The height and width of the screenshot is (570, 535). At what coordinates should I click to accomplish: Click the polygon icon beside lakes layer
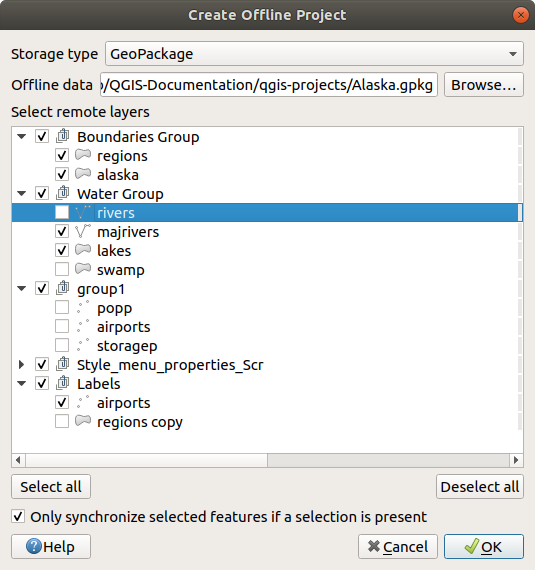coord(83,250)
